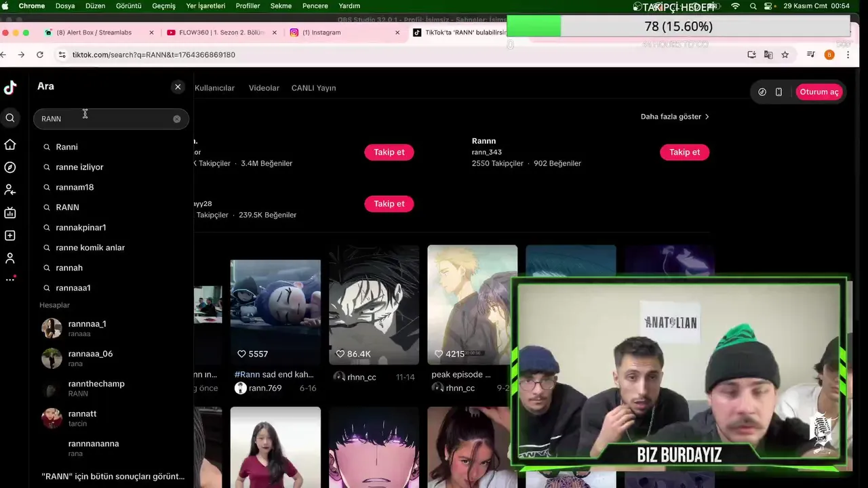
Task: Switch to Videolar tab
Action: click(264, 88)
